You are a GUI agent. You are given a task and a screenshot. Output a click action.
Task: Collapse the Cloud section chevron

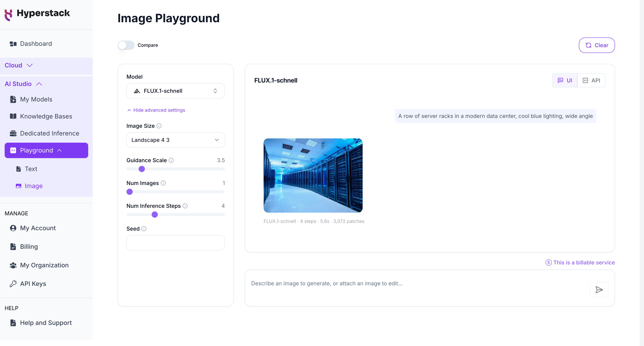pyautogui.click(x=30, y=66)
